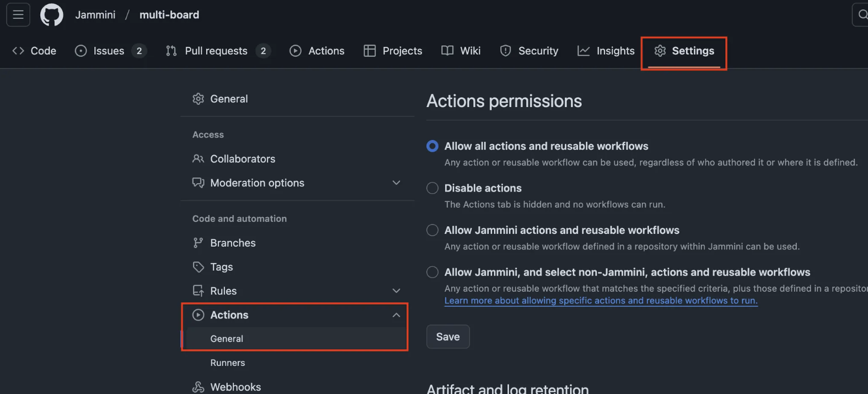Image resolution: width=868 pixels, height=394 pixels.
Task: Click the Security shield icon
Action: point(505,51)
